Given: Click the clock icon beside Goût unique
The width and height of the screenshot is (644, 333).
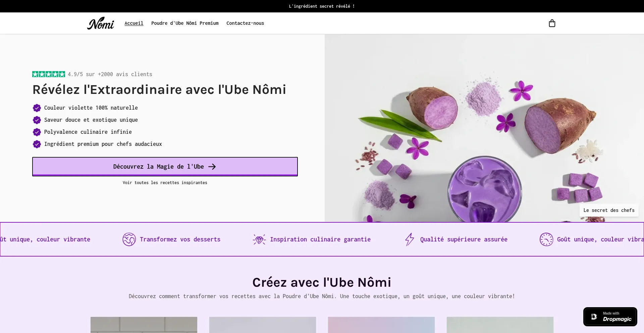Looking at the screenshot, I should [x=546, y=239].
